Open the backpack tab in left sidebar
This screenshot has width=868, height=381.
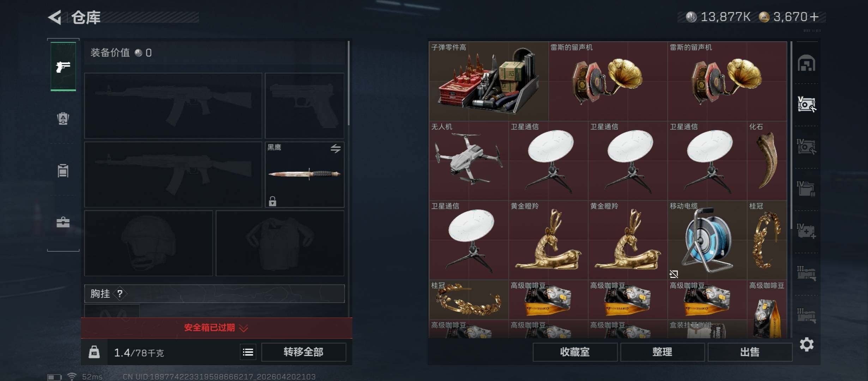click(63, 118)
